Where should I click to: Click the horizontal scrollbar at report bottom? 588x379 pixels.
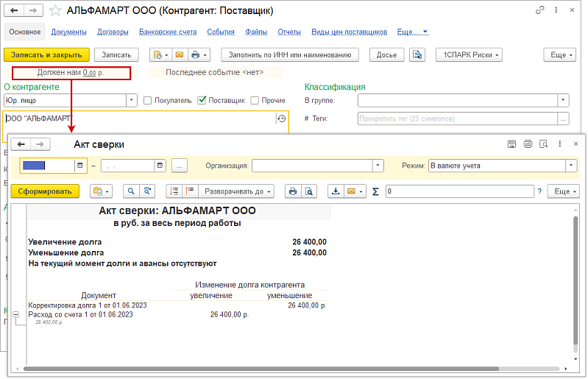(x=294, y=368)
